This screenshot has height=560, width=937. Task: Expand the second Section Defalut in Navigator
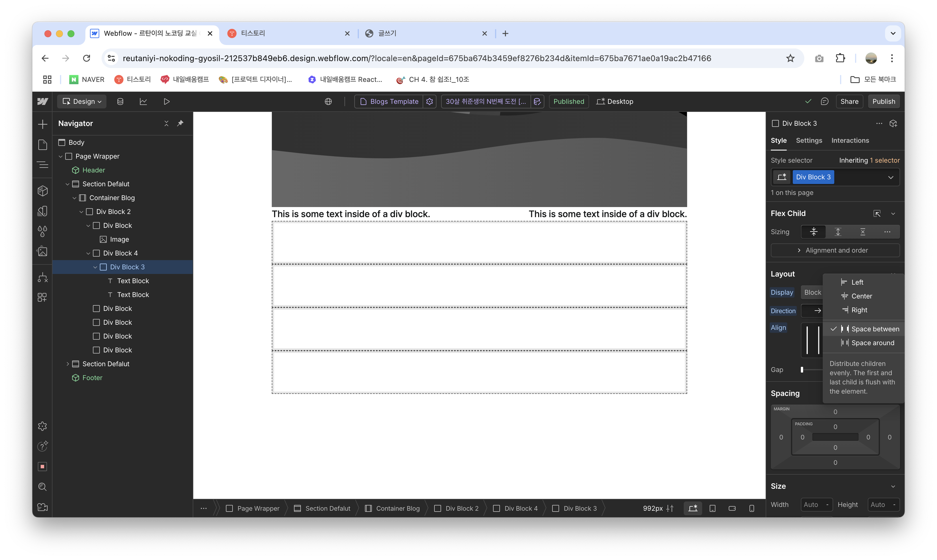pos(68,364)
